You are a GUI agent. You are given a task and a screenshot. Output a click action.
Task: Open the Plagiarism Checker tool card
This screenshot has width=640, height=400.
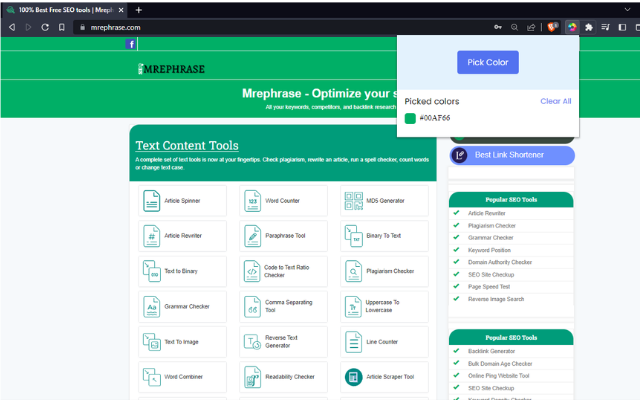(x=384, y=271)
